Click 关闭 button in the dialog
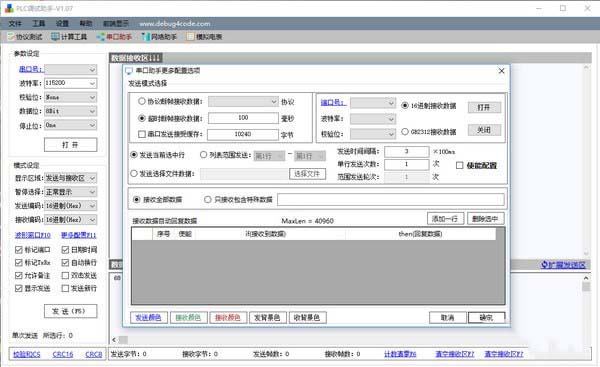The height and width of the screenshot is (367, 600). coord(484,130)
